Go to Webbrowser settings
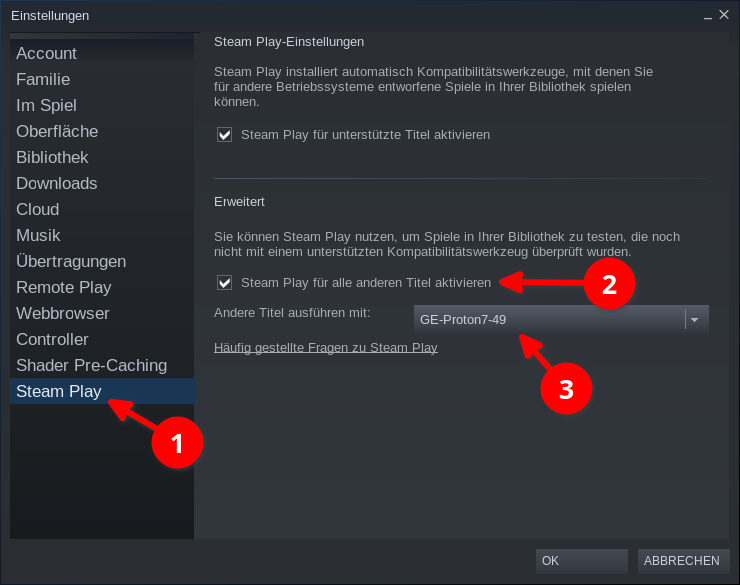The height and width of the screenshot is (585, 740). (x=63, y=313)
